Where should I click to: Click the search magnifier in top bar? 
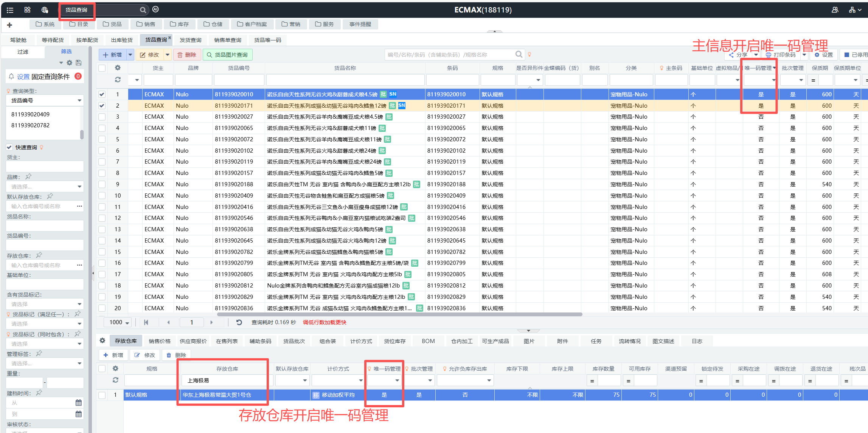[143, 10]
